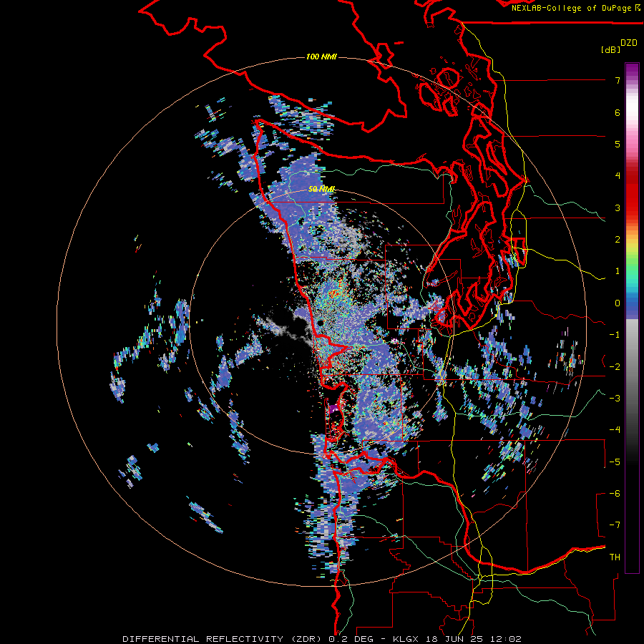Click the KLGX 18 JUN 25 12:02 timestamp

pos(457,639)
